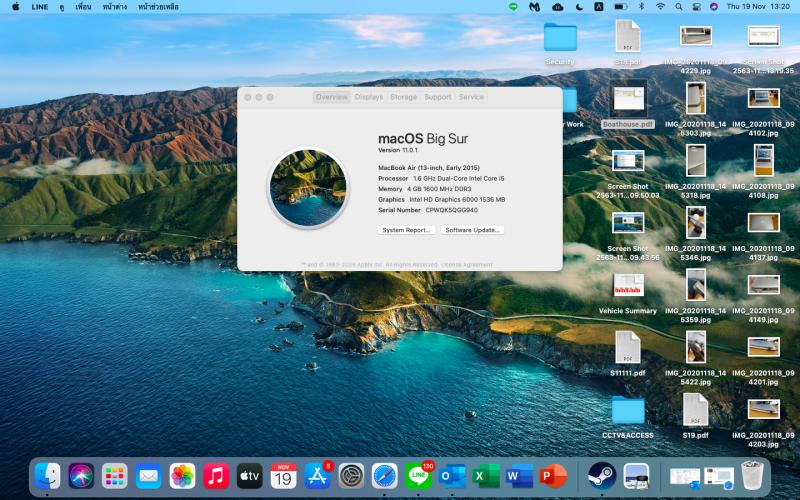Open Spotlight search in menu bar
Screen dimensions: 800x500
point(679,7)
